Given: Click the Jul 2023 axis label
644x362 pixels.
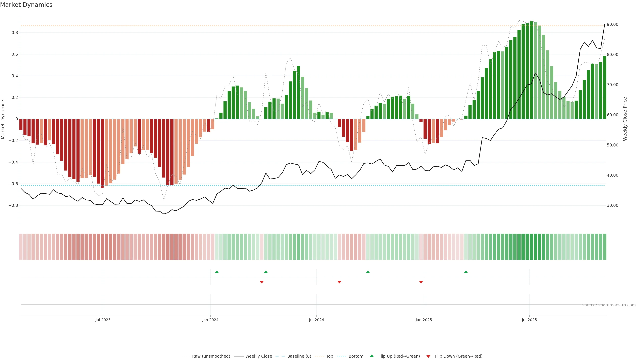Looking at the screenshot, I should click(103, 320).
